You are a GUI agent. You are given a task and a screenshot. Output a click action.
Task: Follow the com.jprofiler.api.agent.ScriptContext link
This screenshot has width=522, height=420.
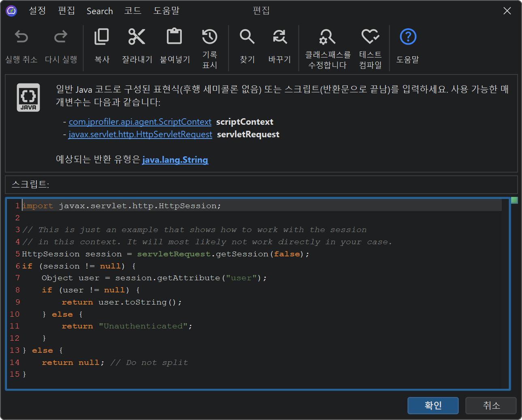[x=140, y=122]
